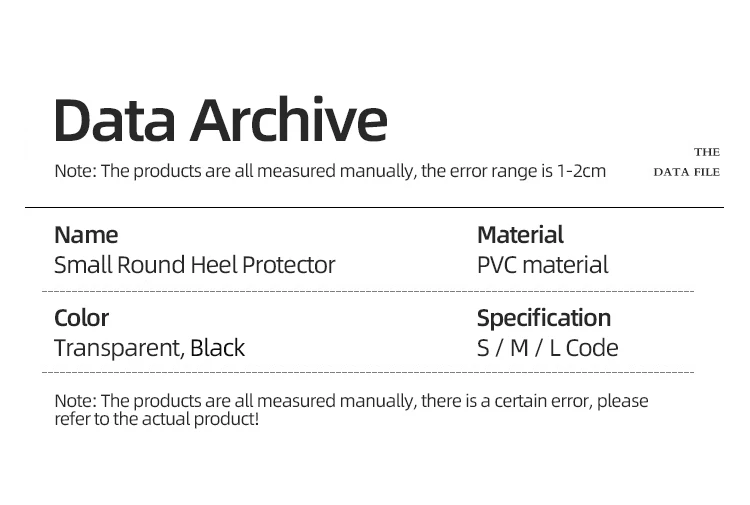
Task: Click the Small Round Heel Protector text
Action: pos(194,265)
